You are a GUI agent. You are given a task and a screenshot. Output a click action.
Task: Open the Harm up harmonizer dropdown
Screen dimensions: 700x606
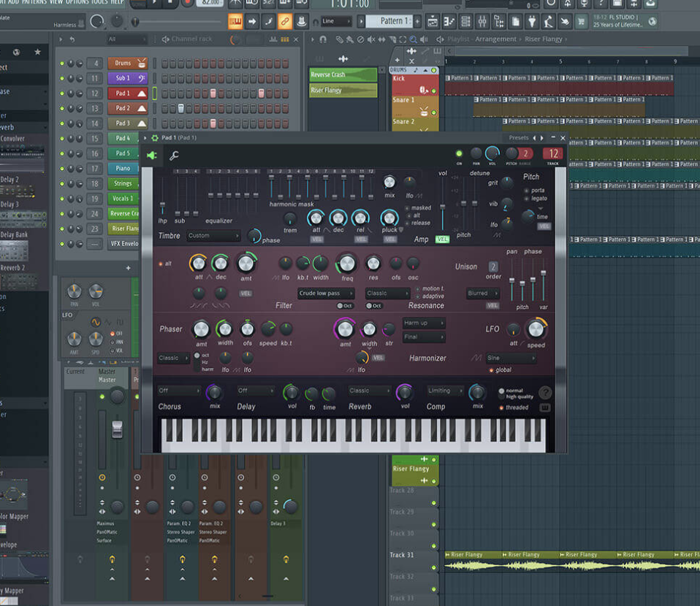pyautogui.click(x=424, y=323)
